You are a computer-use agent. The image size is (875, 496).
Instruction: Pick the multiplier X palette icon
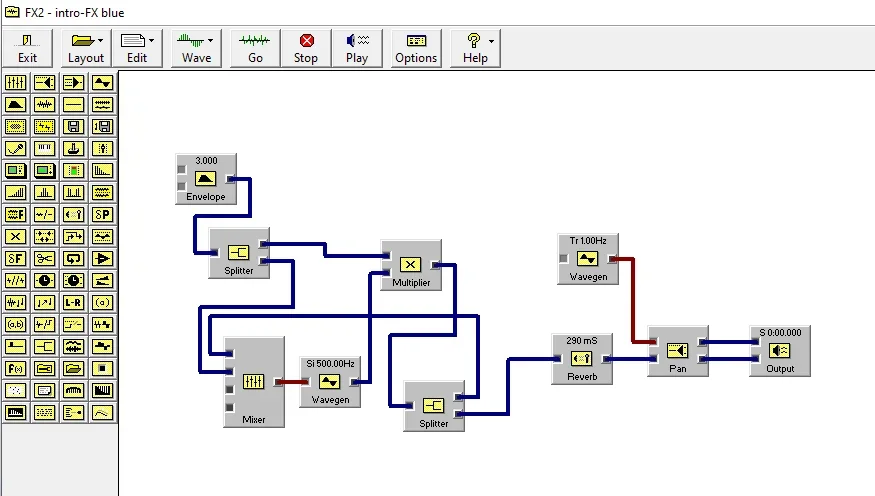click(16, 237)
